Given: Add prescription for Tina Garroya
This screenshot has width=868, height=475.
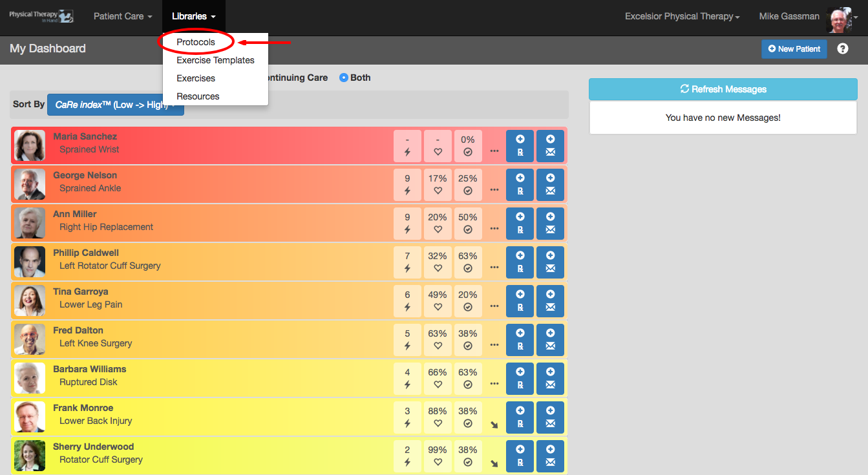Looking at the screenshot, I should coord(520,301).
